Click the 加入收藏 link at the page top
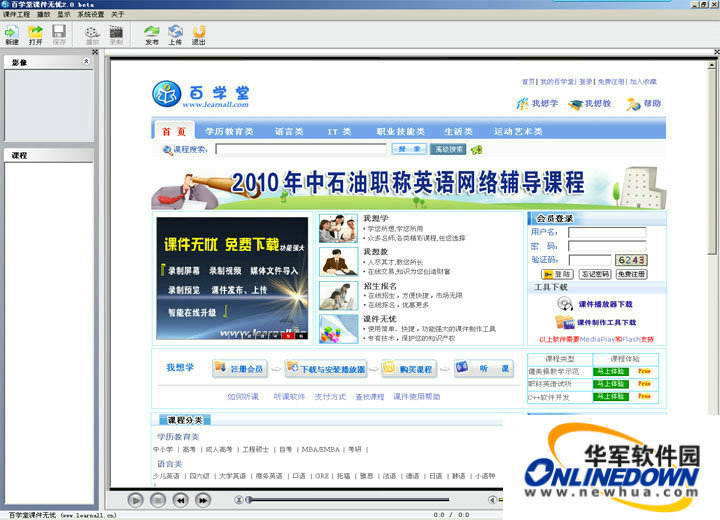Viewport: 720px width, 520px height. click(643, 82)
